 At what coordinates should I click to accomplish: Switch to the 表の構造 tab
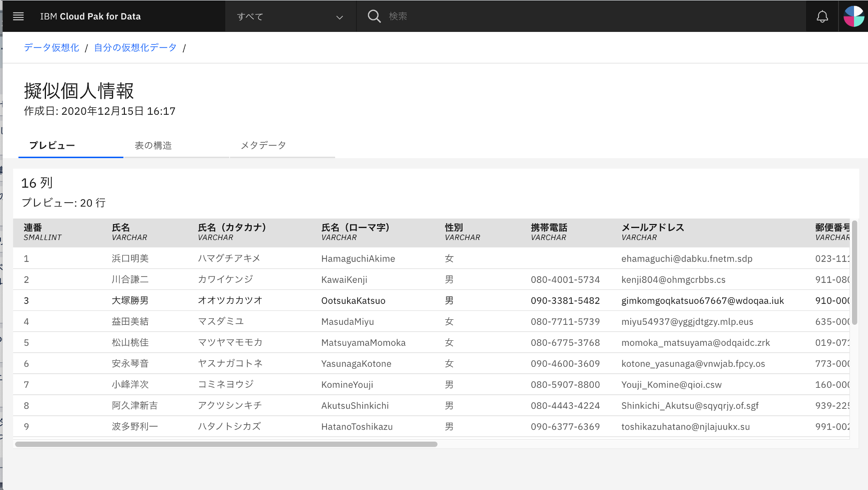153,145
